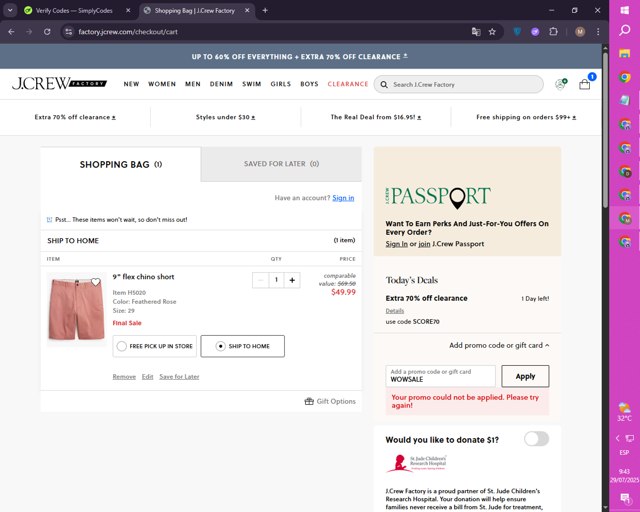Viewport: 640px width, 512px height.
Task: Open the WOMEN navigation menu
Action: point(162,84)
